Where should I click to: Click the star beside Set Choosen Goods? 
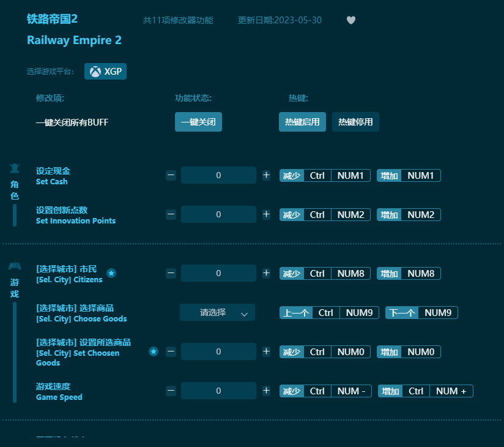(154, 351)
